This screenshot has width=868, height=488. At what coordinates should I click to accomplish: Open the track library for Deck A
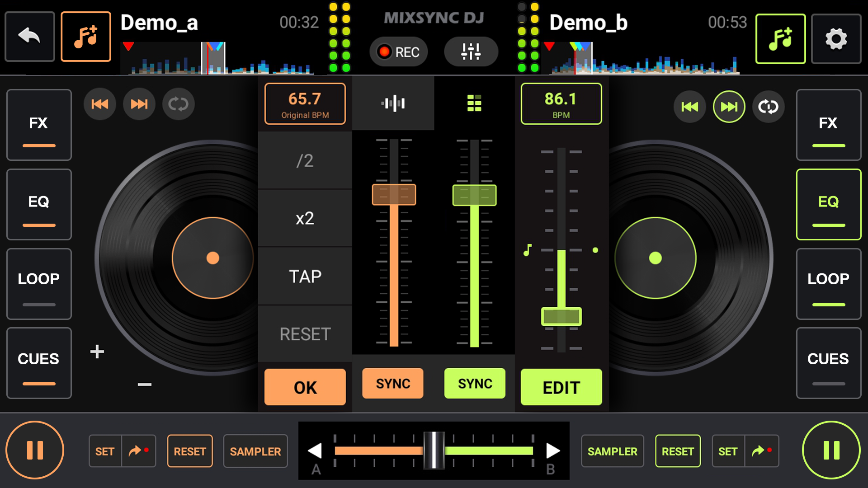click(x=86, y=37)
